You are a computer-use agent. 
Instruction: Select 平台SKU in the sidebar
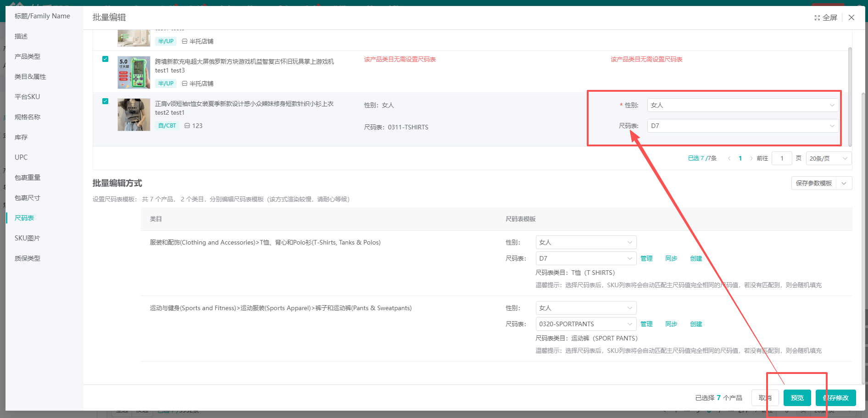pyautogui.click(x=28, y=97)
